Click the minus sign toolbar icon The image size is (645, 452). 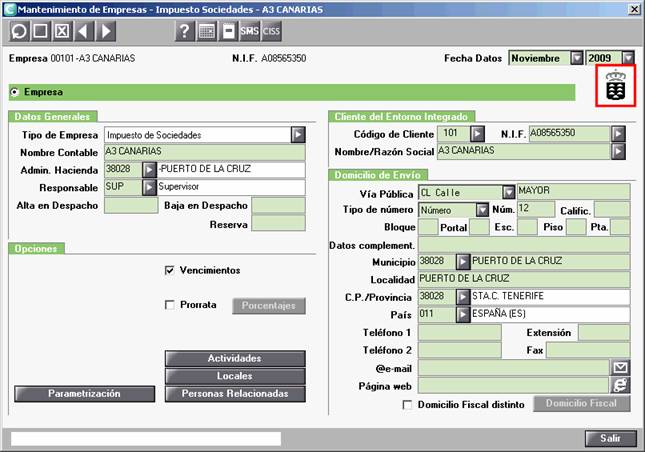pos(228,31)
